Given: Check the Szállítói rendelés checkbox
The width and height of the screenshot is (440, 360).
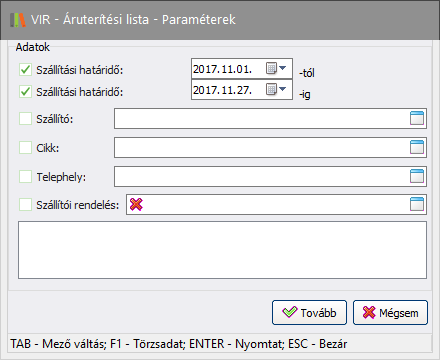Looking at the screenshot, I should [25, 205].
